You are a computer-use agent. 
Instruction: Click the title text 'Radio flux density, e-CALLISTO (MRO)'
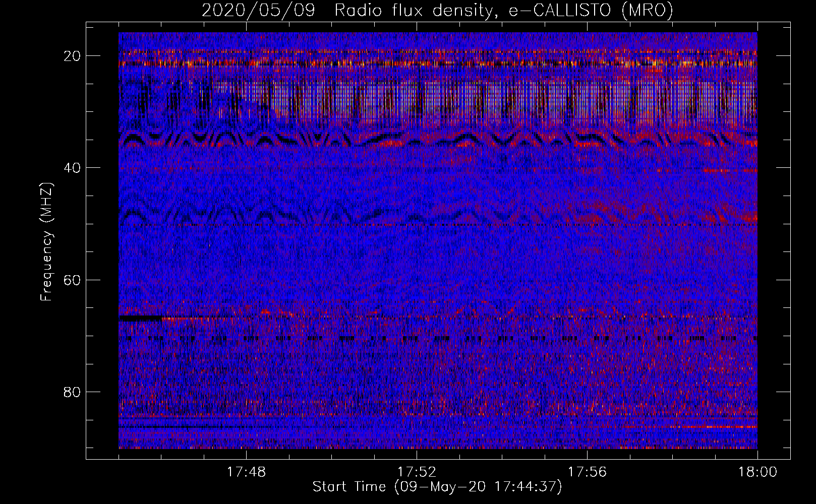(504, 10)
